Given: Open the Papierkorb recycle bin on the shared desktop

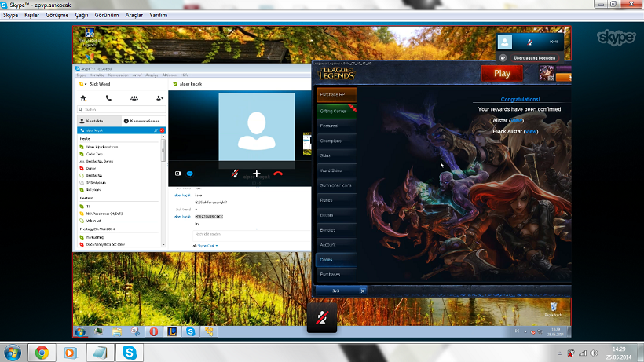Looking at the screenshot, I should (x=553, y=309).
